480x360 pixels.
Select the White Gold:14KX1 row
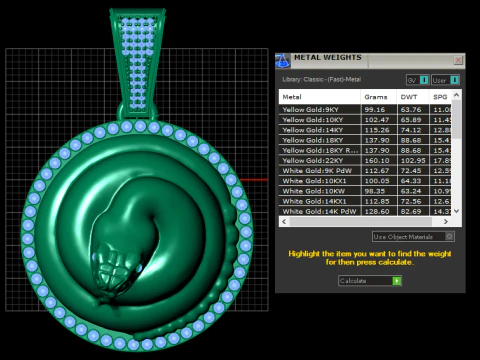365,201
